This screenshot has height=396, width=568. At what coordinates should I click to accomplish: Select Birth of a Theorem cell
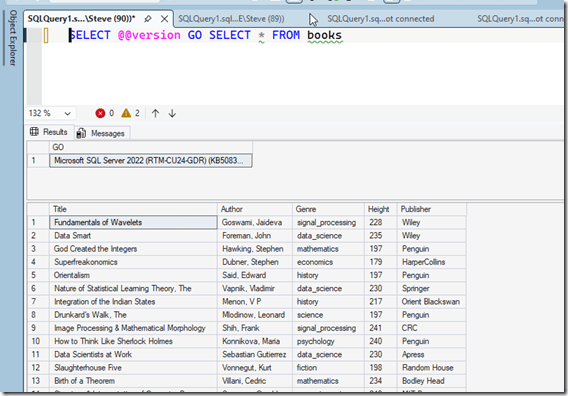[x=133, y=381]
